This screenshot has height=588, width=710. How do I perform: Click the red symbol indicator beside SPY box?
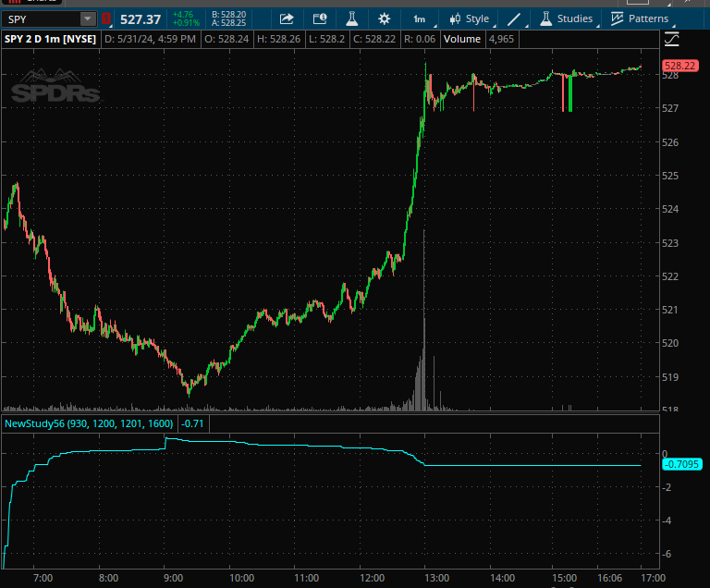(106, 18)
